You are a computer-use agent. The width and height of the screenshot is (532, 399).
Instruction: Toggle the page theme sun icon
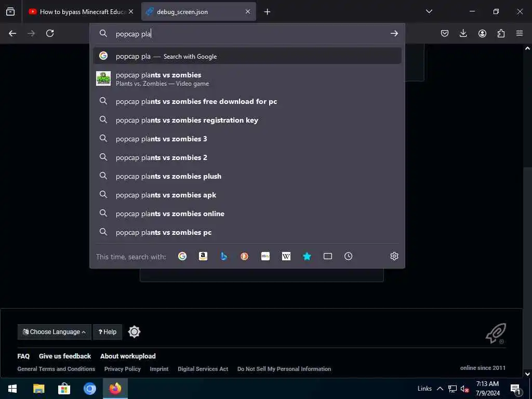[x=134, y=331]
